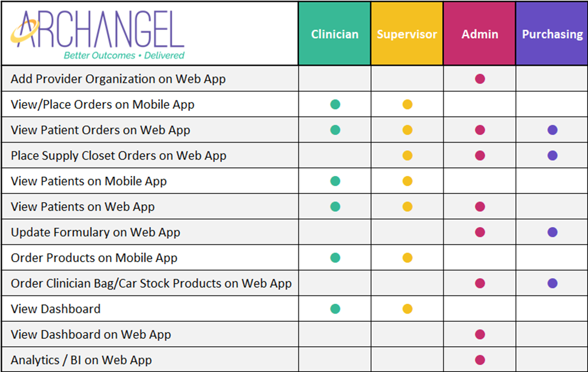This screenshot has height=372, width=588.
Task: Click Clinician dot for View/Place Orders on Mobile
Action: click(x=335, y=104)
